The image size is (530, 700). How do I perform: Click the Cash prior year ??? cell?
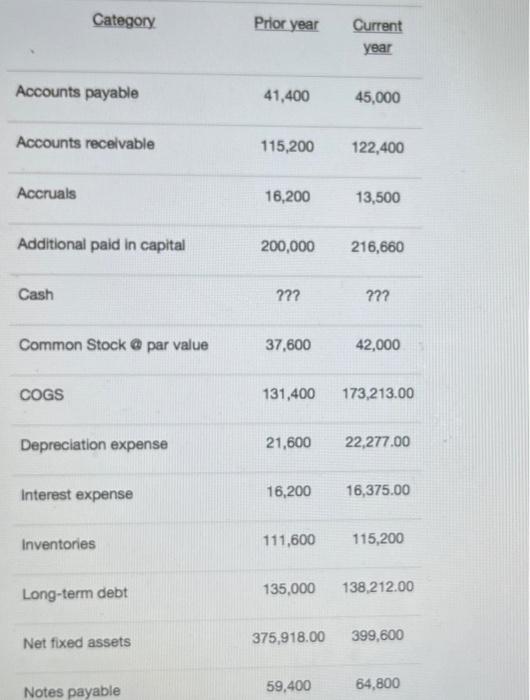pyautogui.click(x=288, y=296)
